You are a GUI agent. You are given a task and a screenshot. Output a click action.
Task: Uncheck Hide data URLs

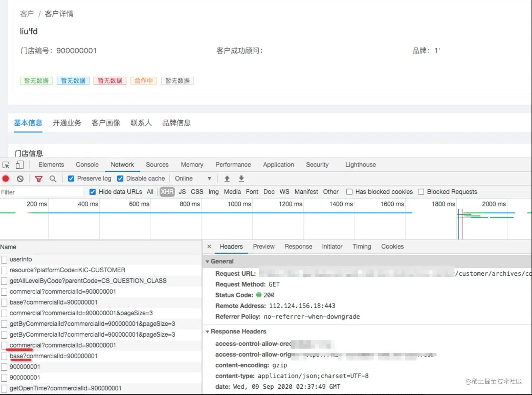coord(93,192)
